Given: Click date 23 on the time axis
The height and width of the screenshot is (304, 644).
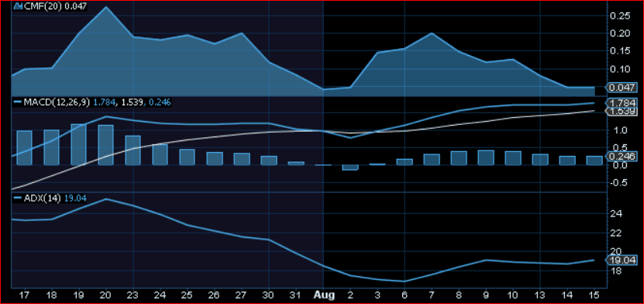Looking at the screenshot, I should (x=133, y=295).
